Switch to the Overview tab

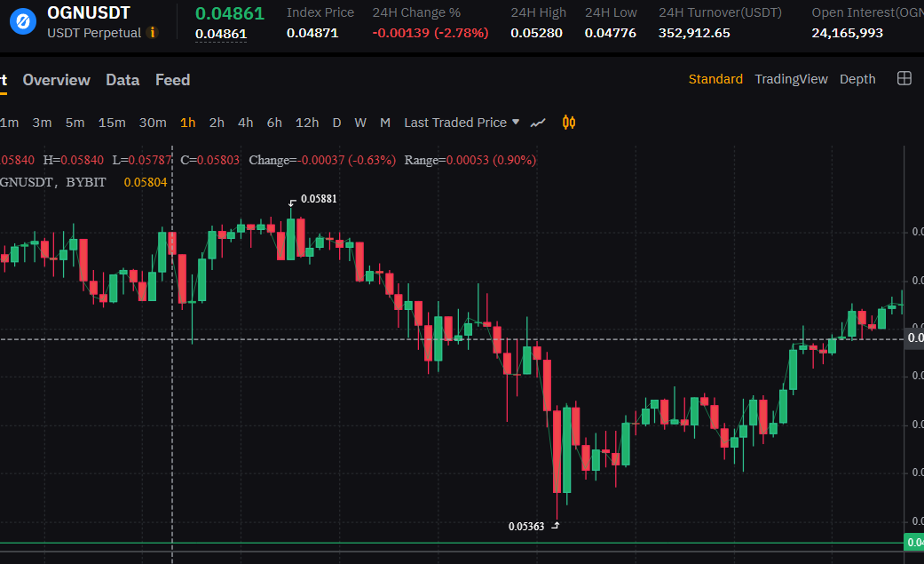56,80
